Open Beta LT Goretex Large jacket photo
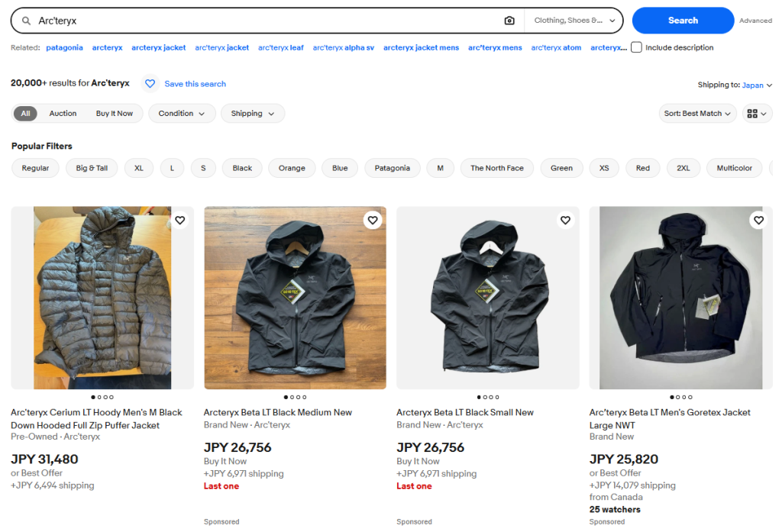 coord(680,298)
